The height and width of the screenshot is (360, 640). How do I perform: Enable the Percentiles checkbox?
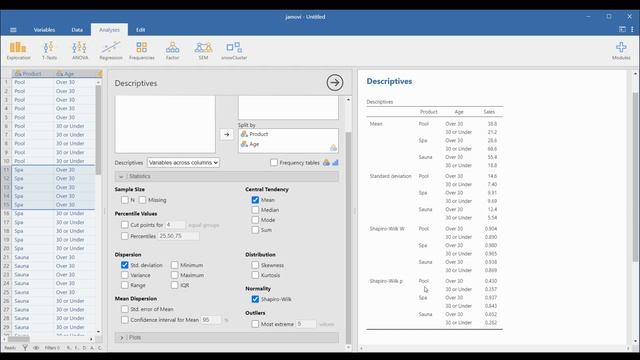(124, 236)
